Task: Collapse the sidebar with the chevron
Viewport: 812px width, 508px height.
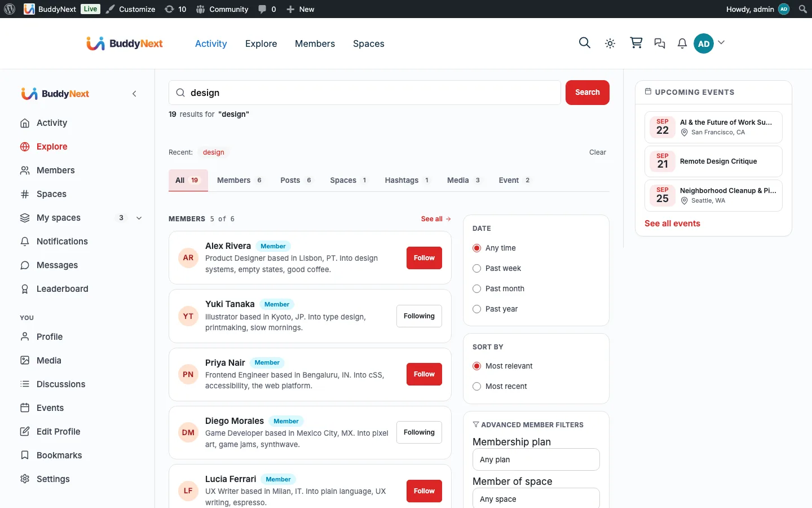Action: tap(134, 94)
